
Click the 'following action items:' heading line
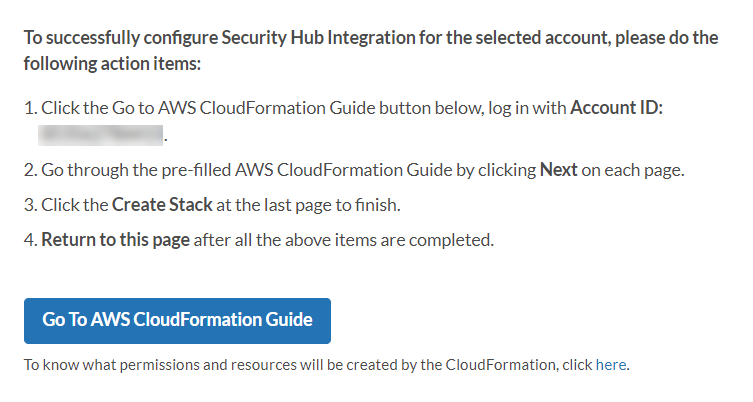click(x=112, y=63)
